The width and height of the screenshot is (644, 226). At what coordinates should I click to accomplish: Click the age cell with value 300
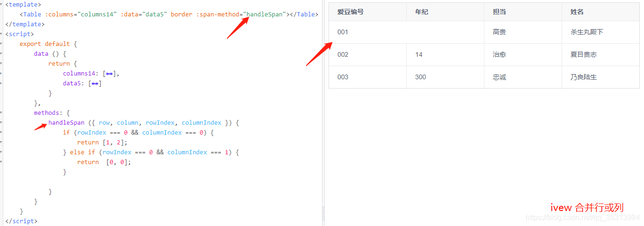point(445,77)
